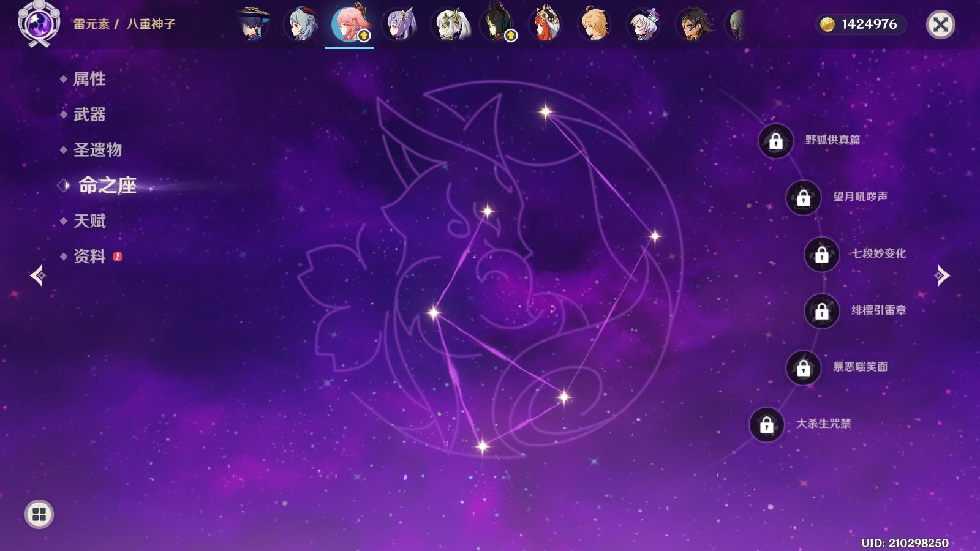Choose the blond Traveler avatar
The height and width of the screenshot is (551, 980).
595,23
